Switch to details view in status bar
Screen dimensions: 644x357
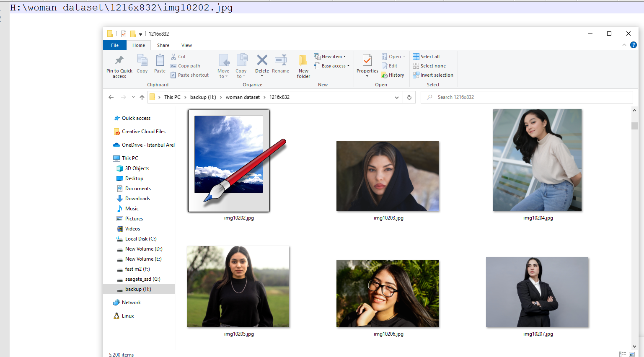point(623,354)
